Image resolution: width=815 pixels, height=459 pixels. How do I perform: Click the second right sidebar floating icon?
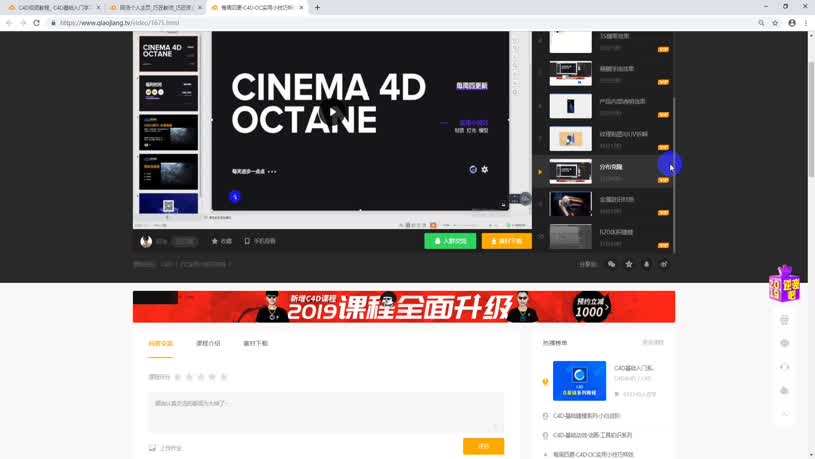[x=784, y=344]
